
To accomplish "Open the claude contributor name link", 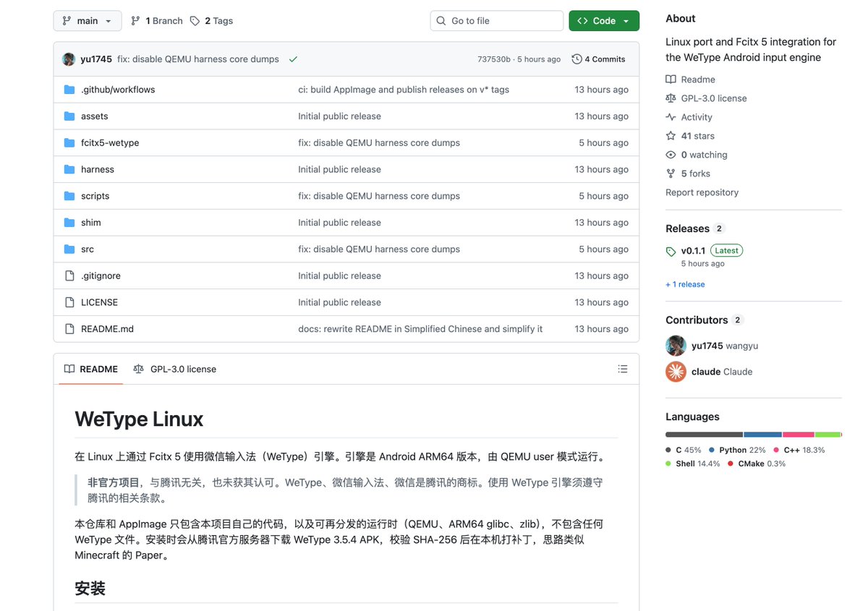I will tap(706, 372).
